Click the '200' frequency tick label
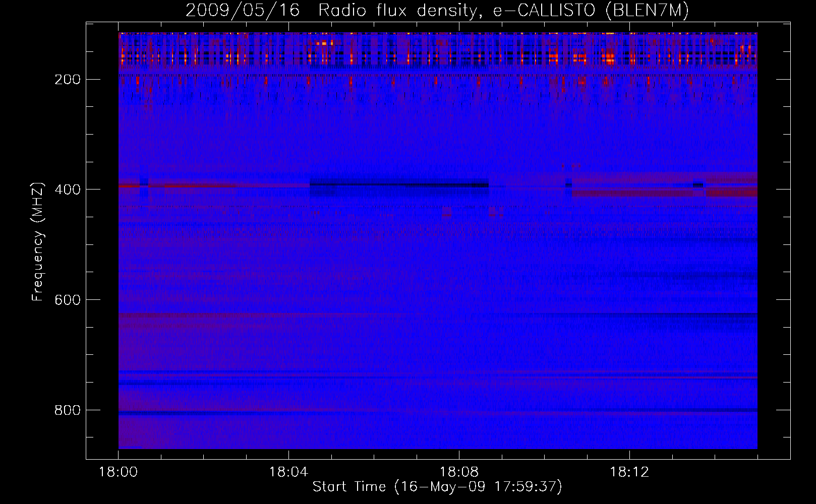The height and width of the screenshot is (504, 816). (x=68, y=80)
